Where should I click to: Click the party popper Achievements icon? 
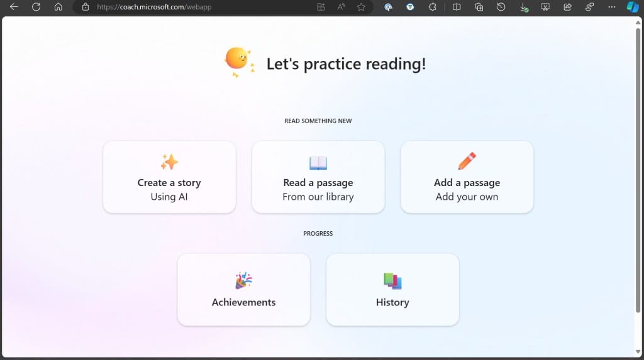[243, 280]
